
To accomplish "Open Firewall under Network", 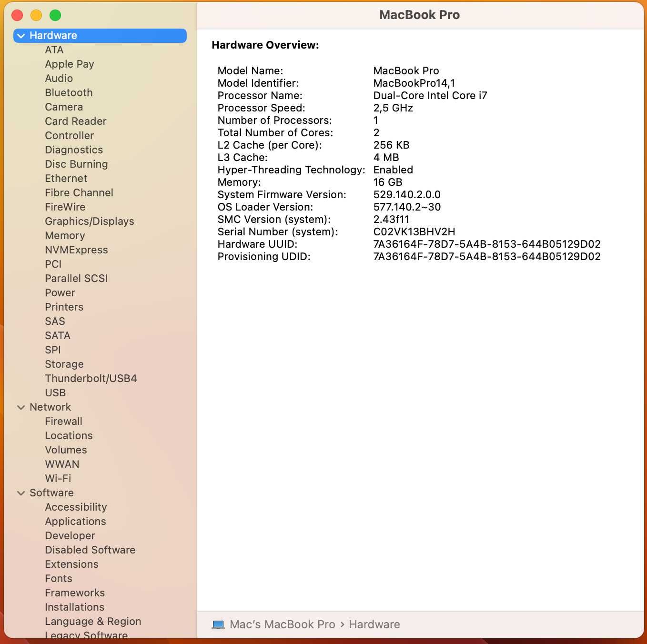I will pos(63,422).
